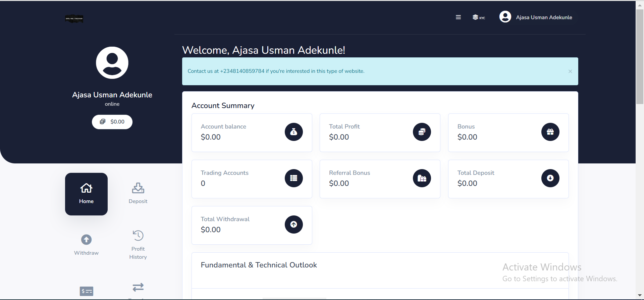Click the Account Summary heading

pos(223,106)
